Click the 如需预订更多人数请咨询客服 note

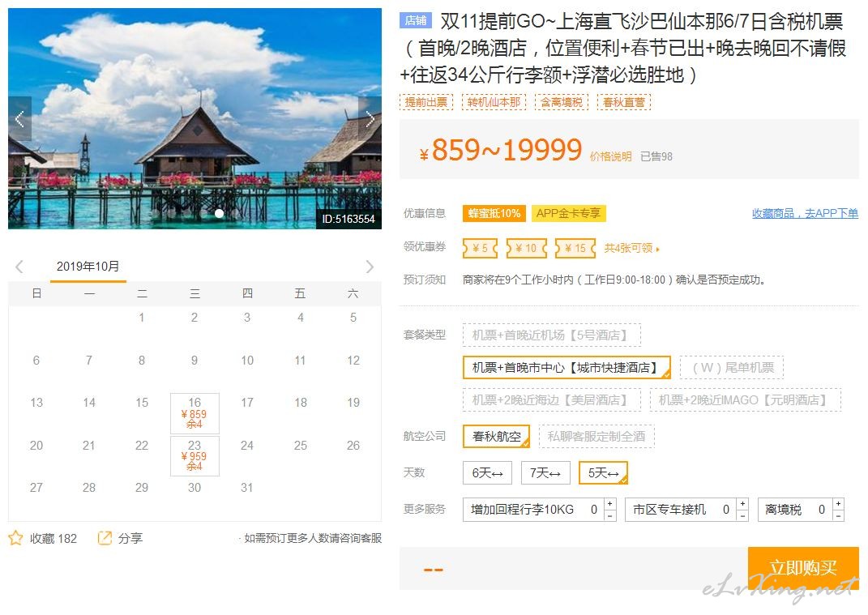[x=312, y=538]
